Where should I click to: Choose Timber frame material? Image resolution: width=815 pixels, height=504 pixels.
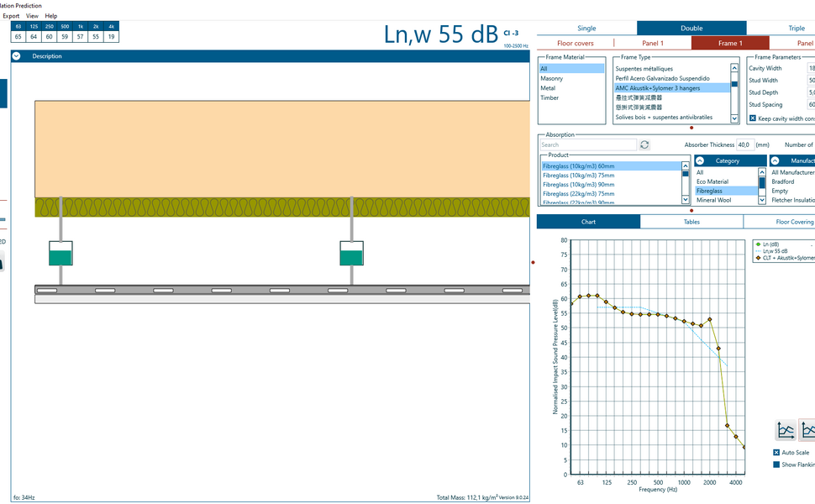tap(549, 98)
